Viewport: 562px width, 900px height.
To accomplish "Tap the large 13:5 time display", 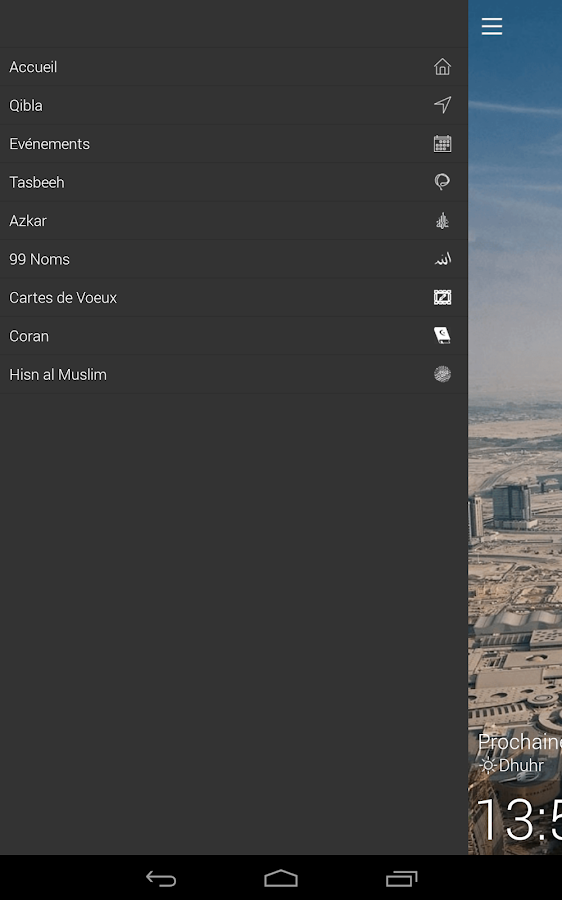I will coord(520,820).
